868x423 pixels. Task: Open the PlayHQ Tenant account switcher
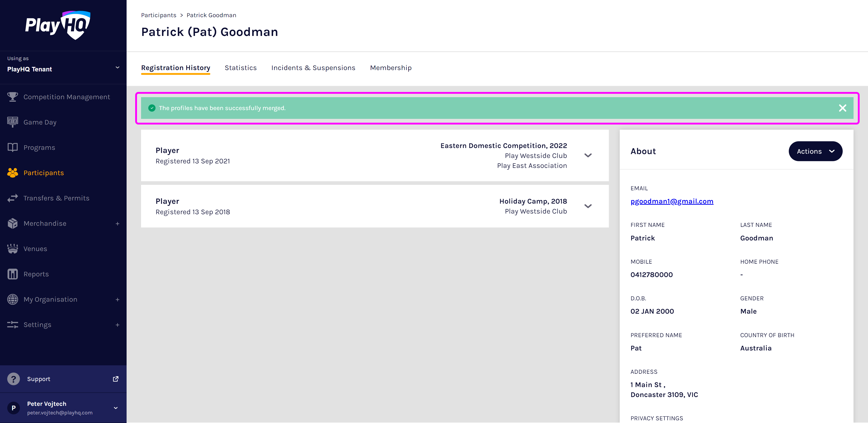point(117,67)
